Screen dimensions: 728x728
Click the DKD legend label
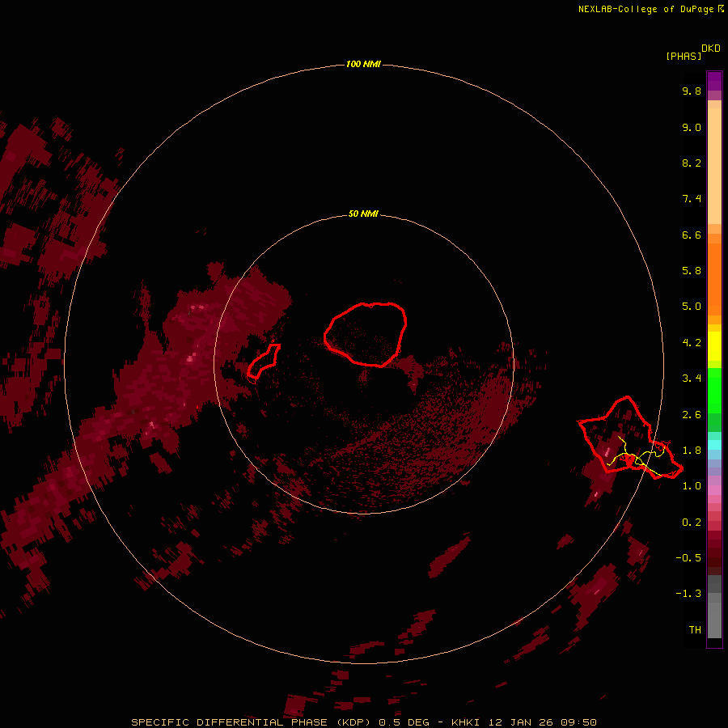click(x=711, y=49)
